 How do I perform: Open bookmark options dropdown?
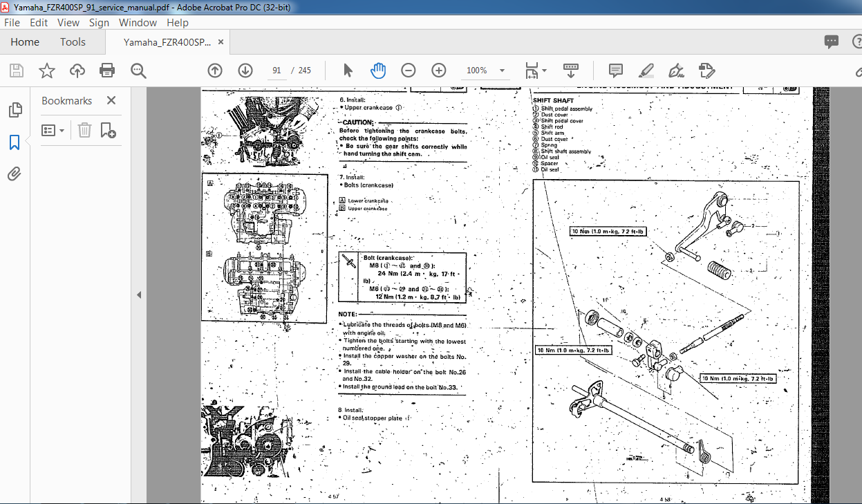53,130
